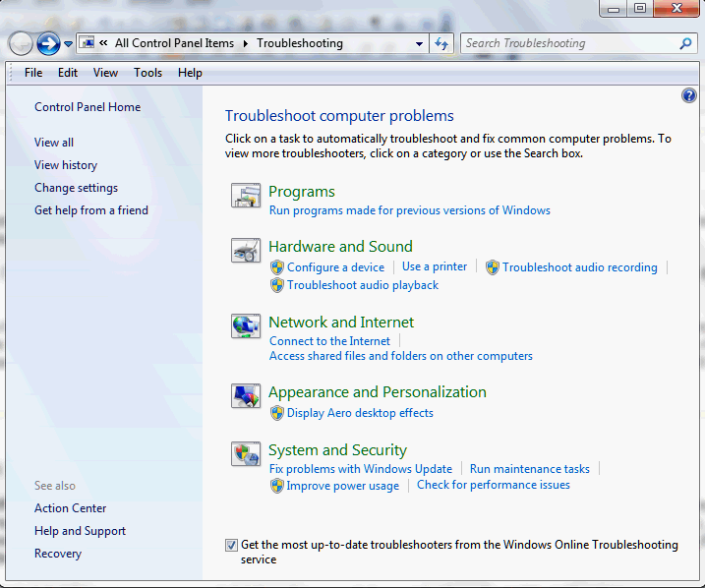
Task: Click the Configure a device link
Action: click(335, 267)
